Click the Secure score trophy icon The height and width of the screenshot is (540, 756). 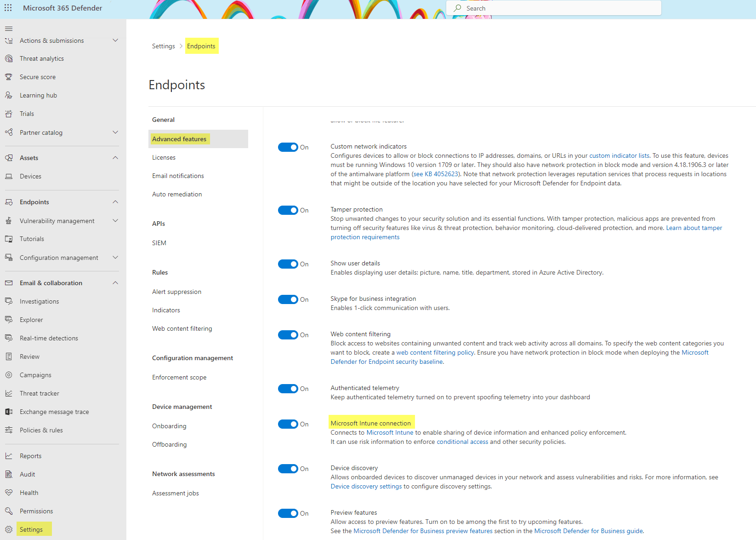pyautogui.click(x=9, y=77)
